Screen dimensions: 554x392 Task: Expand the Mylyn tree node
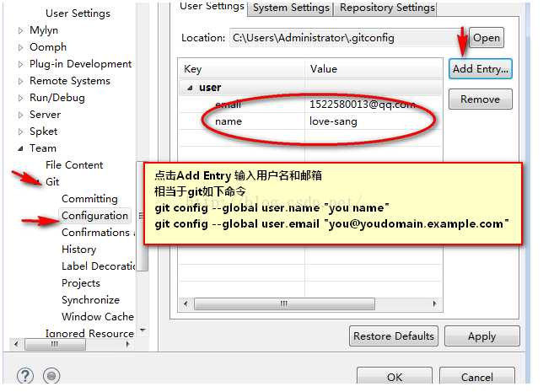click(x=20, y=30)
